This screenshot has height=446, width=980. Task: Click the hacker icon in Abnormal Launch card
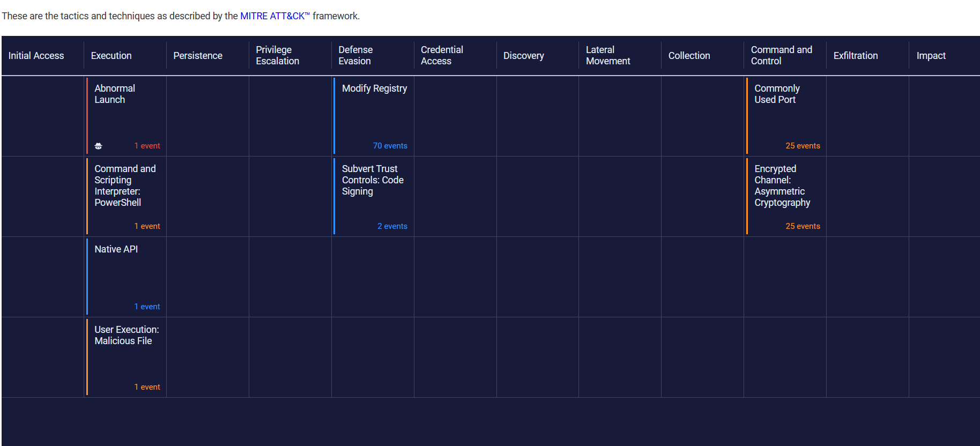(x=99, y=146)
